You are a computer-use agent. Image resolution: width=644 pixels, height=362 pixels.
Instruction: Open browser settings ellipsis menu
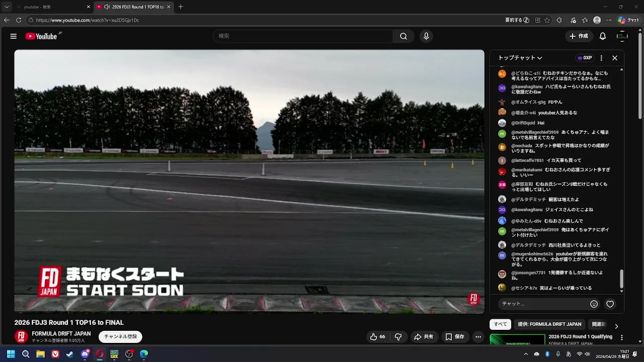click(x=609, y=20)
